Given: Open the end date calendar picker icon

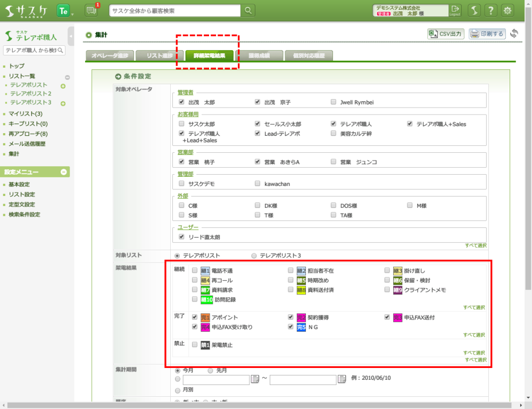Looking at the screenshot, I should [342, 380].
